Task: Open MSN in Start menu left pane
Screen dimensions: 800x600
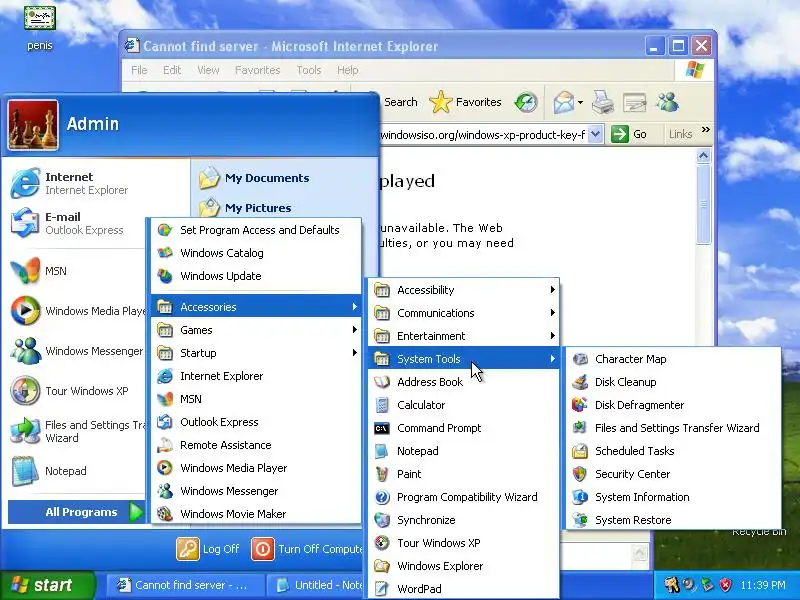Action: coord(77,271)
